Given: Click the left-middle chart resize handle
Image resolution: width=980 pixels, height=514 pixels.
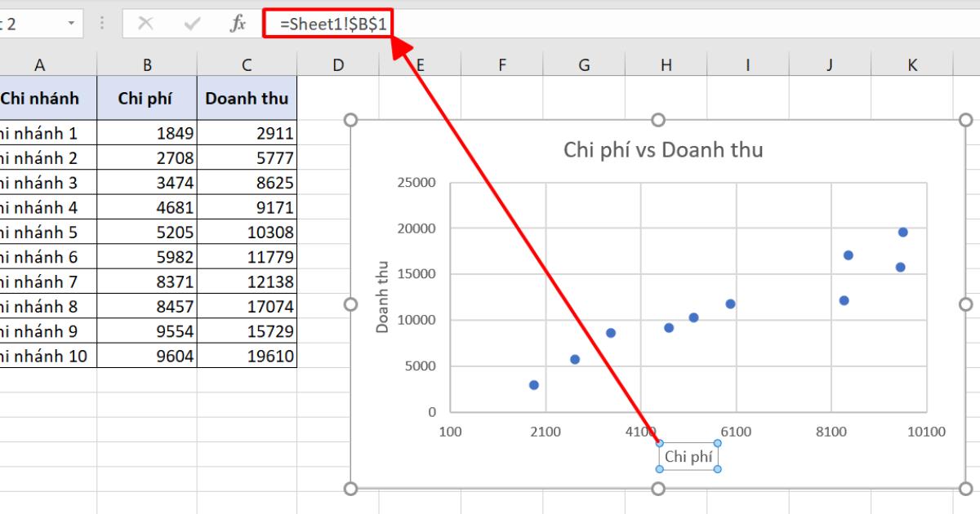Looking at the screenshot, I should (x=351, y=304).
